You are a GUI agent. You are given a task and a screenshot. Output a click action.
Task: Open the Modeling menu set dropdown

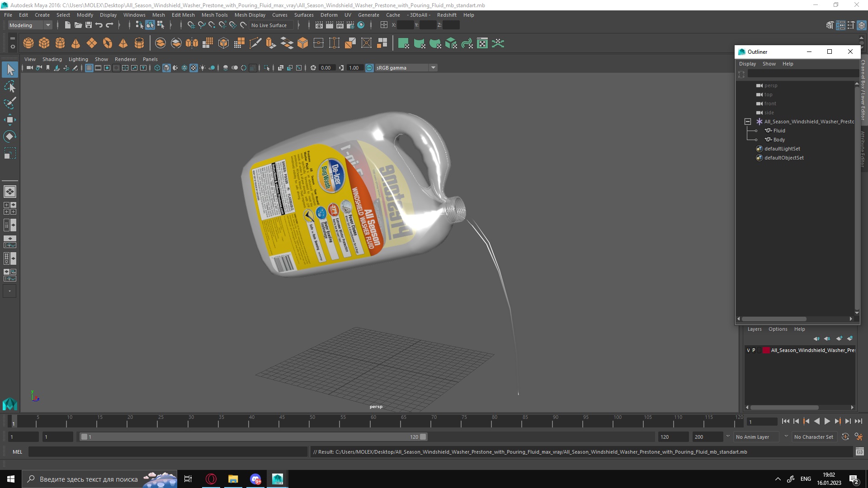coord(30,25)
